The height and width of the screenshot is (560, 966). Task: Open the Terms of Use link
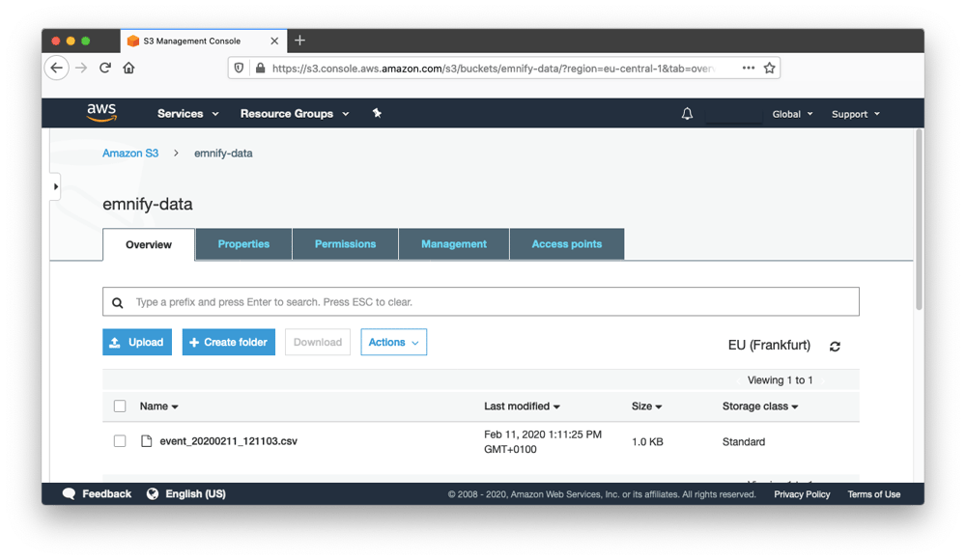[873, 494]
